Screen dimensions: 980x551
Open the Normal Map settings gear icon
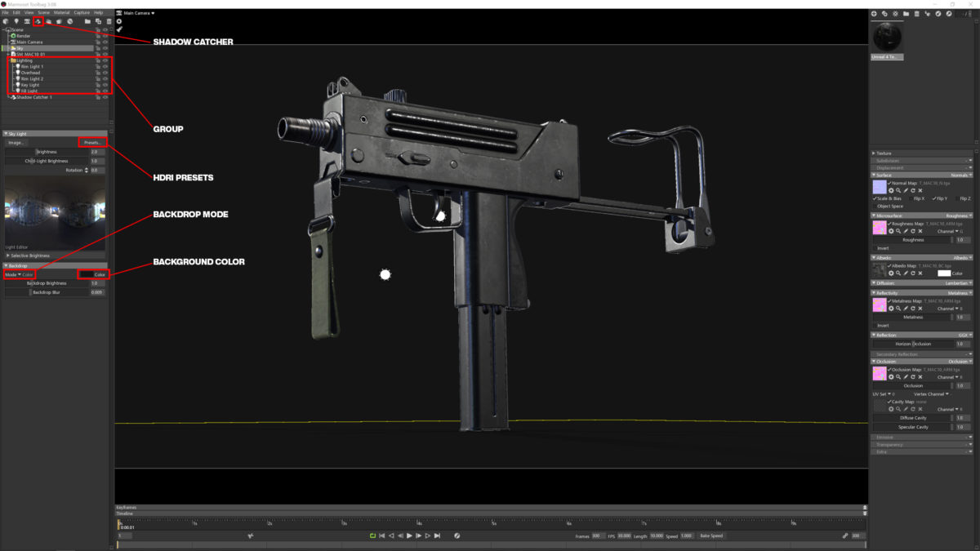(891, 190)
